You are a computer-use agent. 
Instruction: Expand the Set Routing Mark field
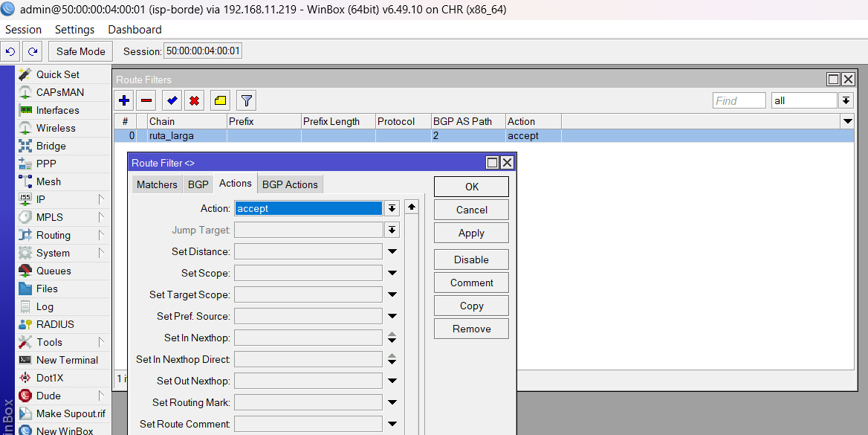pyautogui.click(x=392, y=403)
